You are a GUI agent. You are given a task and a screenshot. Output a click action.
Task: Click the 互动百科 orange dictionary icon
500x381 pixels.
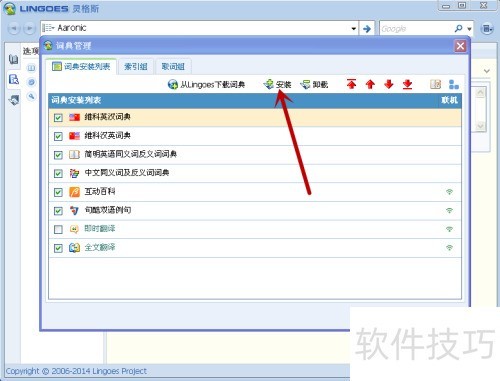point(74,192)
